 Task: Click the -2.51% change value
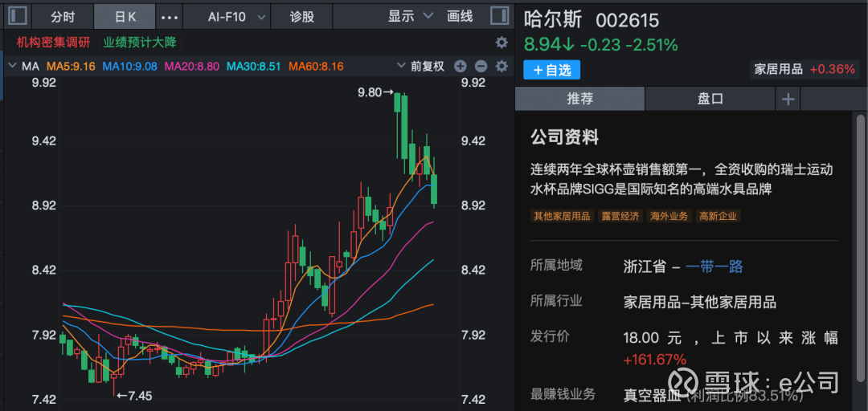(x=652, y=45)
